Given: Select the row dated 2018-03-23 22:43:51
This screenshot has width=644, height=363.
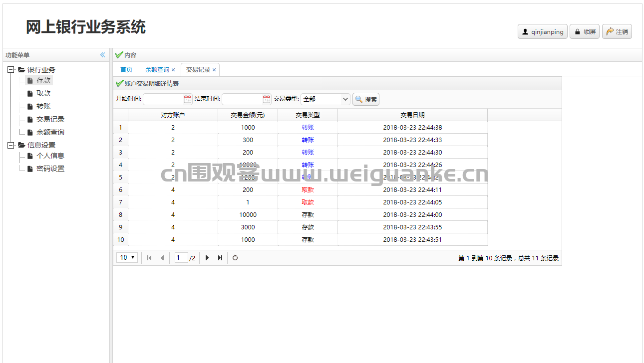Looking at the screenshot, I should tap(301, 239).
